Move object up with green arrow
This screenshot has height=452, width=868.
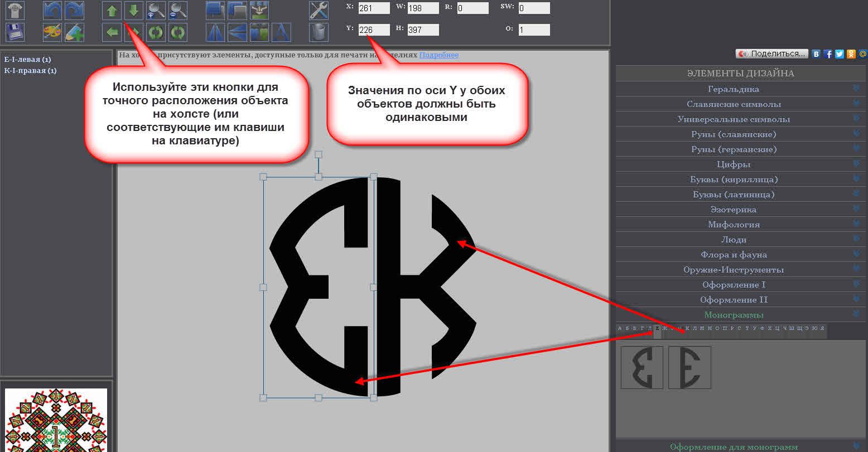coord(112,11)
